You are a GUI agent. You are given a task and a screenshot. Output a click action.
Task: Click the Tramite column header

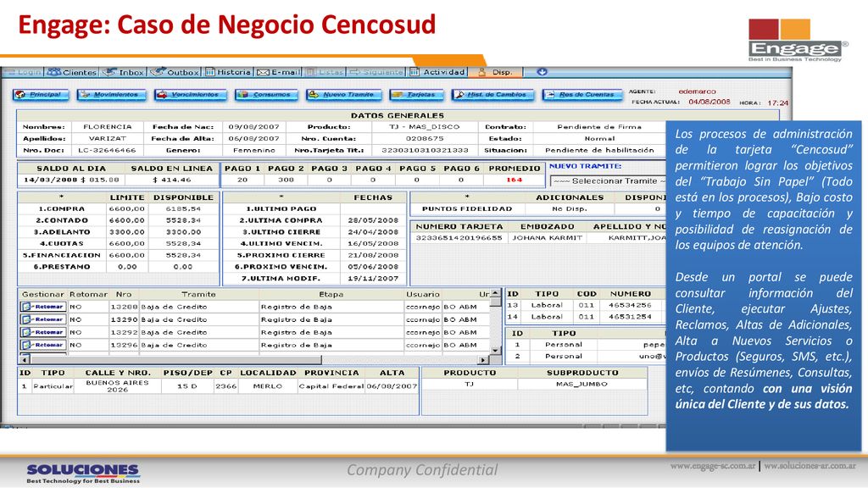click(x=198, y=294)
